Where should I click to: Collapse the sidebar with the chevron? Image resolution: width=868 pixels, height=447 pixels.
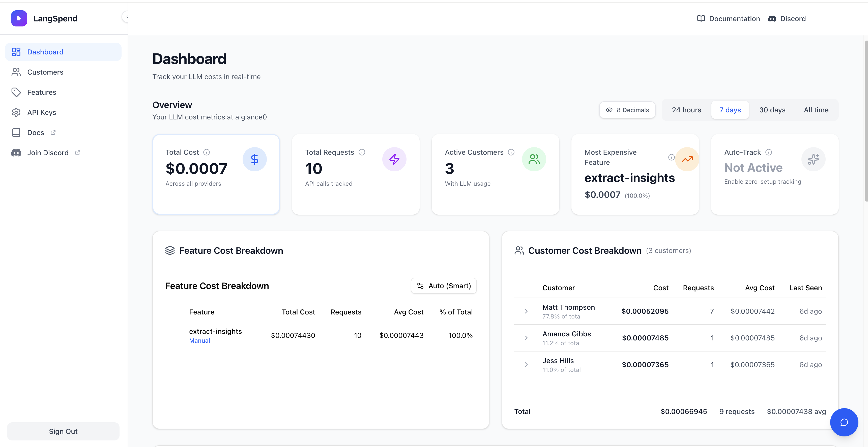pyautogui.click(x=127, y=16)
